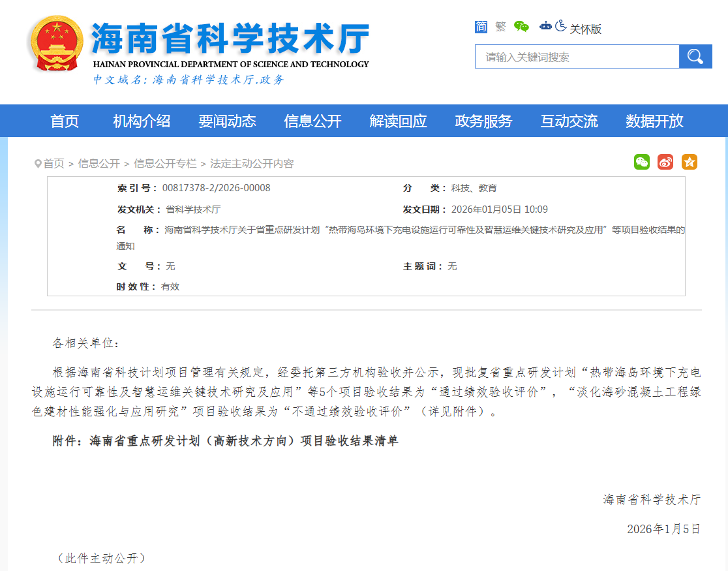Image resolution: width=728 pixels, height=571 pixels.
Task: Switch to Traditional Chinese (繁)
Action: pyautogui.click(x=500, y=27)
